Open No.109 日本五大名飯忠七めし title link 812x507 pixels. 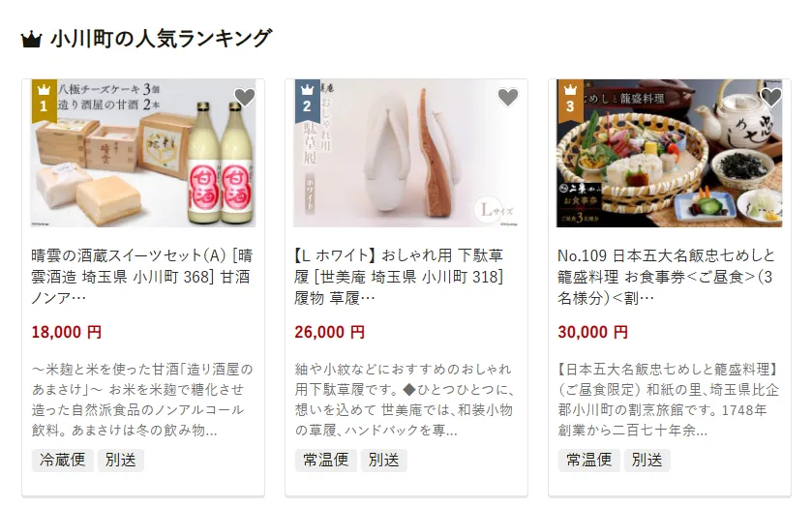coord(667,277)
